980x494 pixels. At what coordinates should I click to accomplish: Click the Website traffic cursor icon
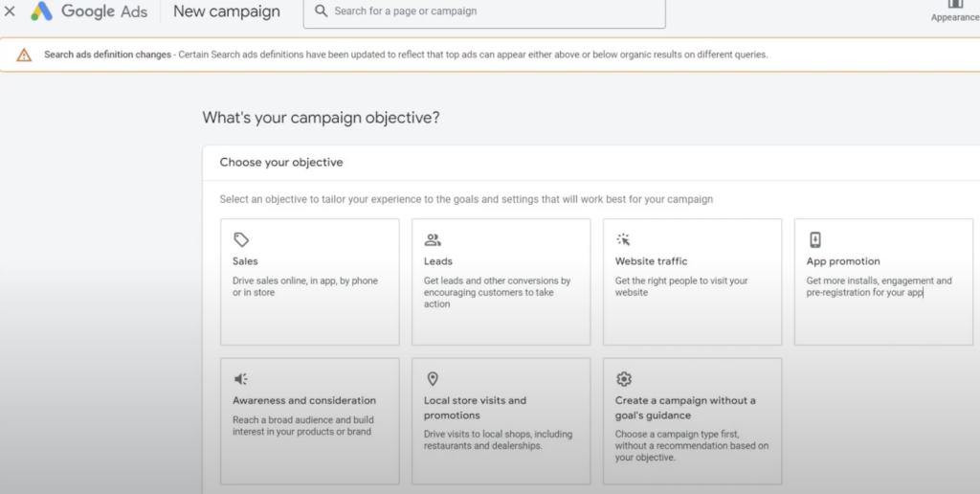coord(624,240)
